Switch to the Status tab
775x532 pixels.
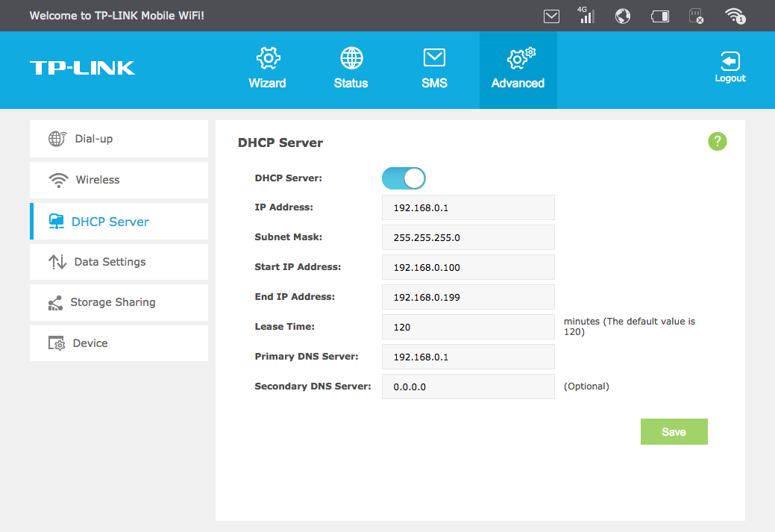pyautogui.click(x=351, y=69)
